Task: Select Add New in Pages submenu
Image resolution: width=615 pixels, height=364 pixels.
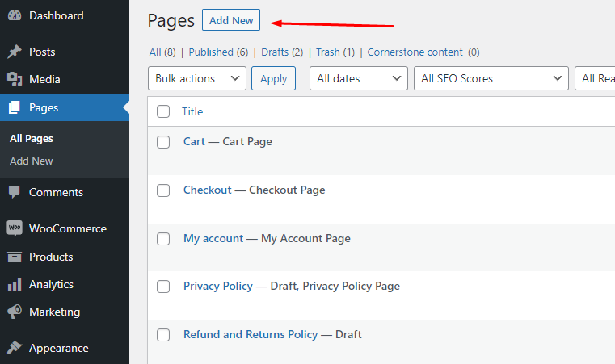Action: click(32, 161)
